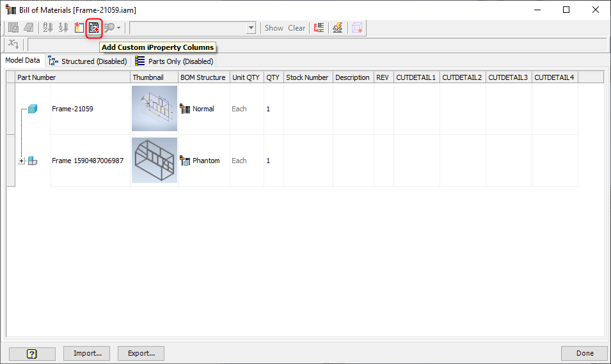This screenshot has height=364, width=611.
Task: Select the Frame 1590487006987 row header selector
Action: (11, 161)
